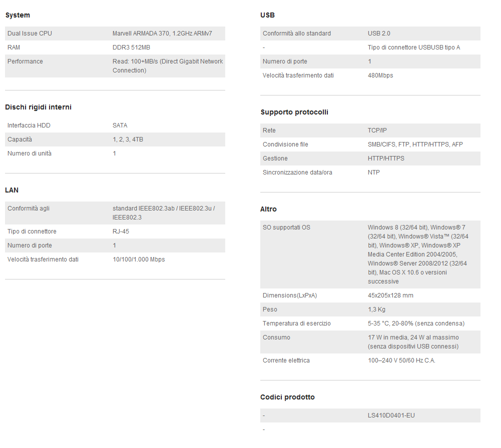The image size is (501, 448).
Task: Click the USB section heading
Action: point(267,15)
